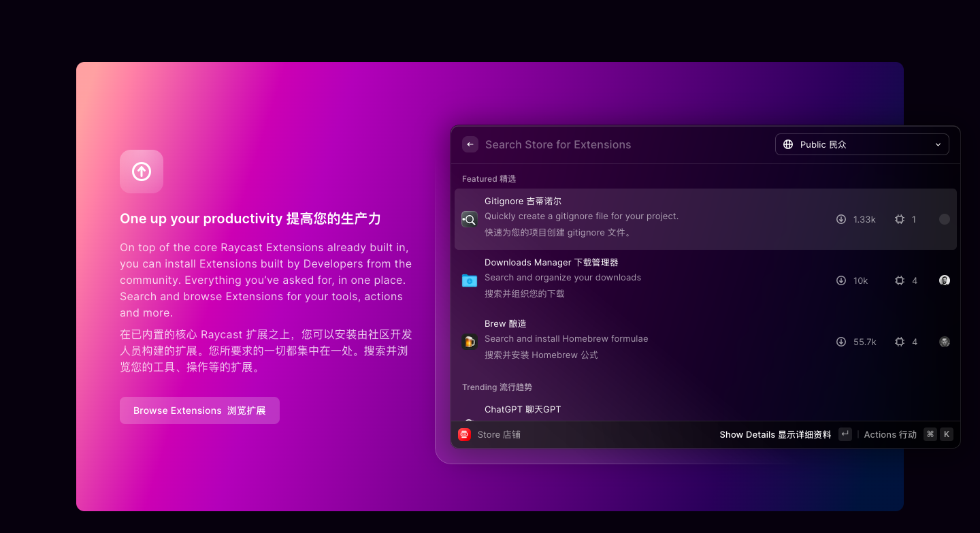Click the red Raycast Store icon in footer
980x533 pixels.
coord(465,434)
